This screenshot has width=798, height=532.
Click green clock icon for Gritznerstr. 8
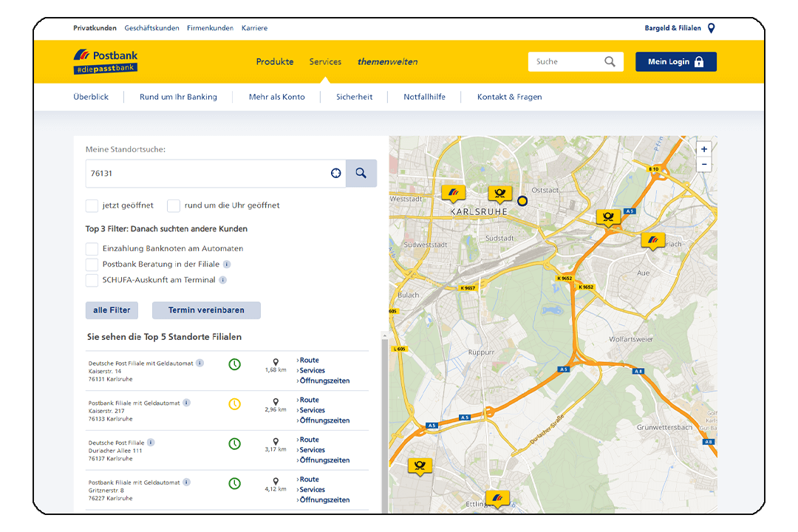click(235, 484)
